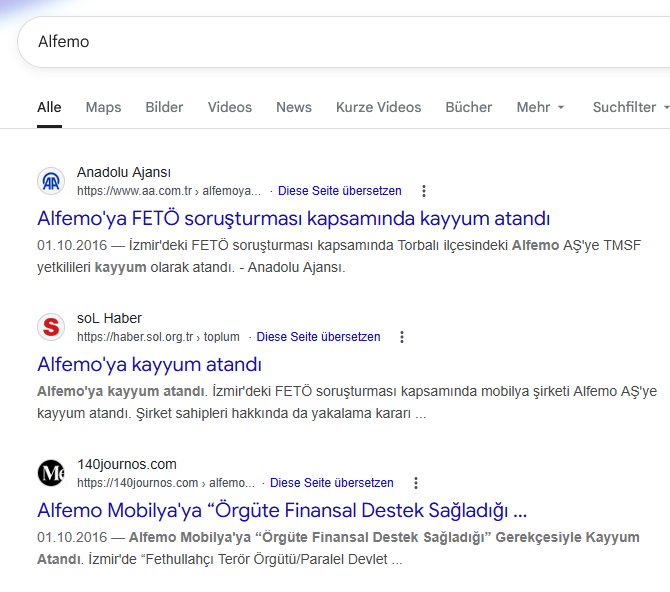
Task: Translate the 140journos.com page
Action: pyautogui.click(x=332, y=483)
